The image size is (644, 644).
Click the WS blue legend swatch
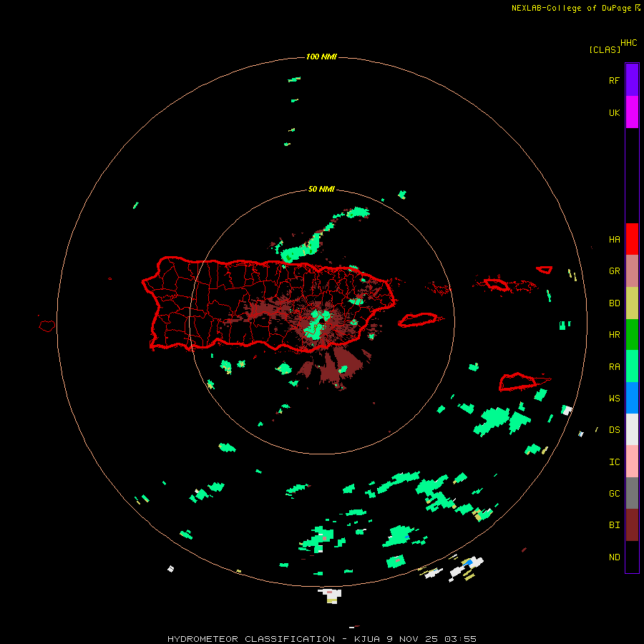[632, 398]
